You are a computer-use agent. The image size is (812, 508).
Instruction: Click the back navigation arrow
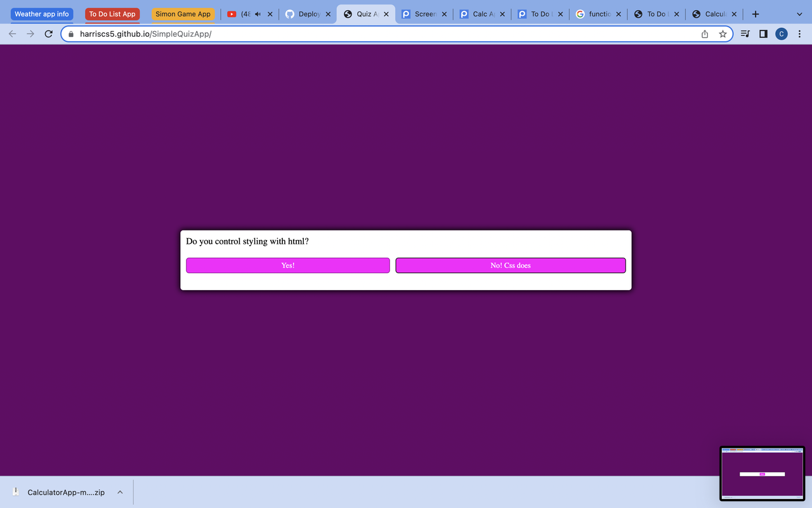pos(12,34)
